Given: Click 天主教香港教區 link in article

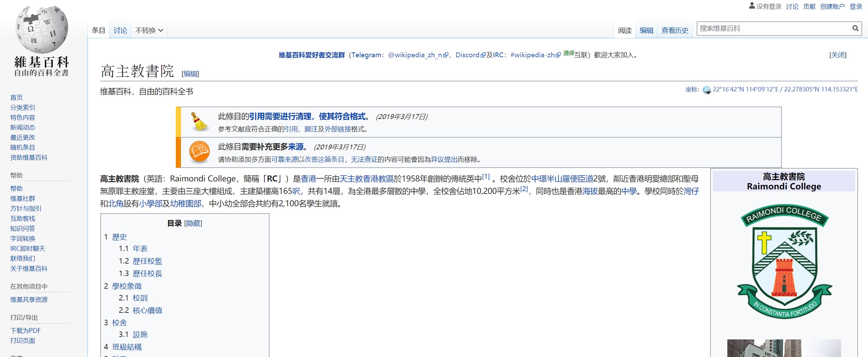Looking at the screenshot, I should coord(366,179).
